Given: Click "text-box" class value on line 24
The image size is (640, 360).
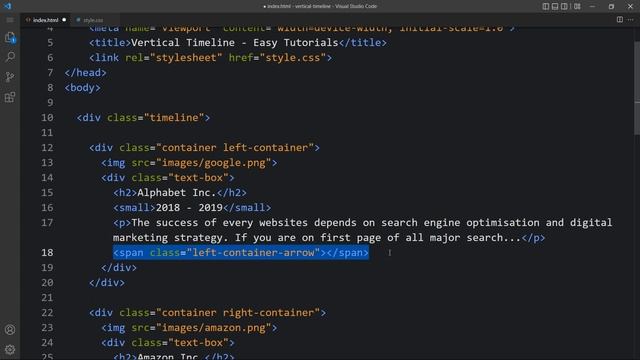Looking at the screenshot, I should tap(198, 343).
